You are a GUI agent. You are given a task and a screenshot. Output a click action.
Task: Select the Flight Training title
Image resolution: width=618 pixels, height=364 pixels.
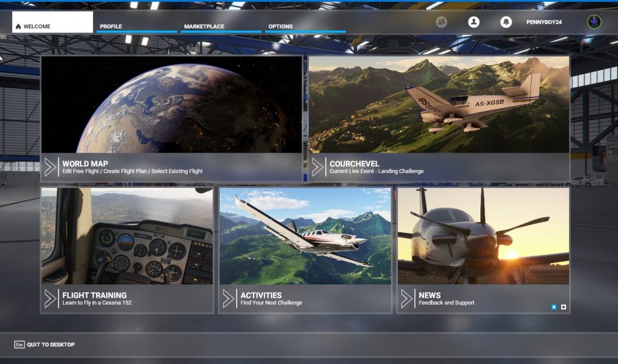tap(95, 295)
